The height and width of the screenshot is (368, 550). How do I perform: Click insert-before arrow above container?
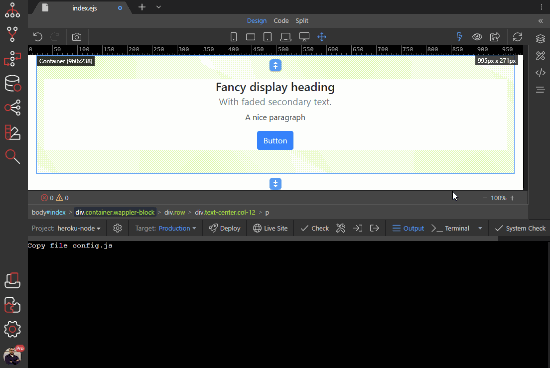pyautogui.click(x=275, y=65)
